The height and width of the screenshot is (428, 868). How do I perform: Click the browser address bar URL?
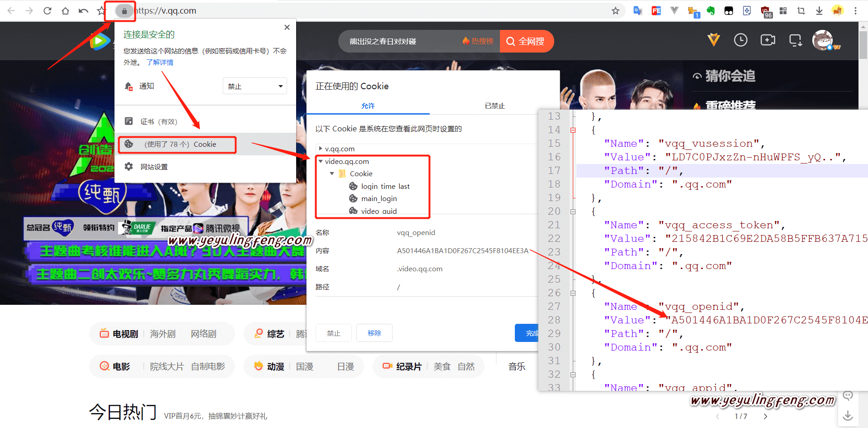tap(166, 10)
